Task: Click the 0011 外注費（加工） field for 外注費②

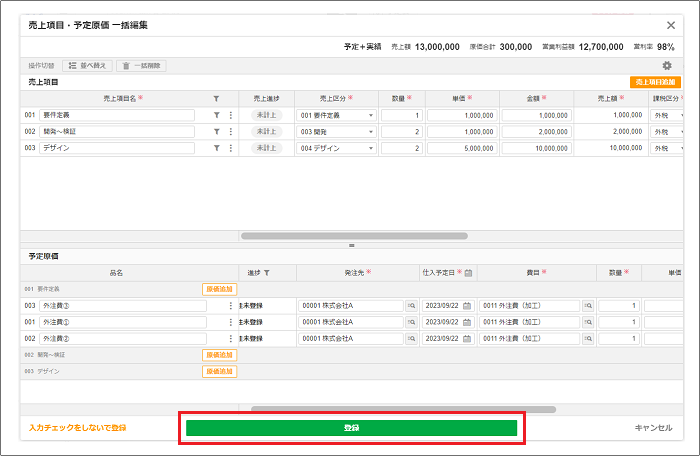Action: [529, 339]
